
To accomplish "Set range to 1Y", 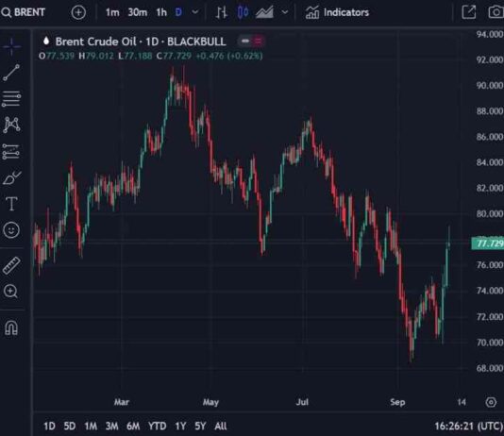I will pyautogui.click(x=180, y=426).
